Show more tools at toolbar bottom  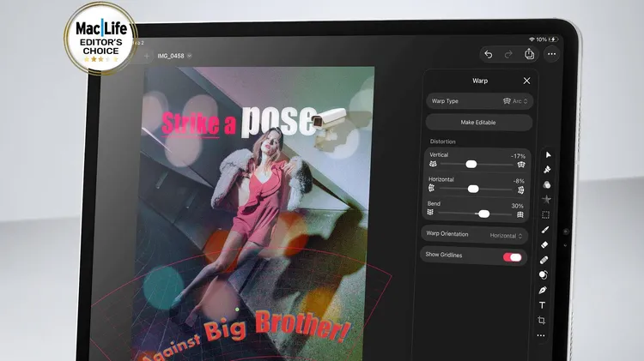click(x=541, y=335)
